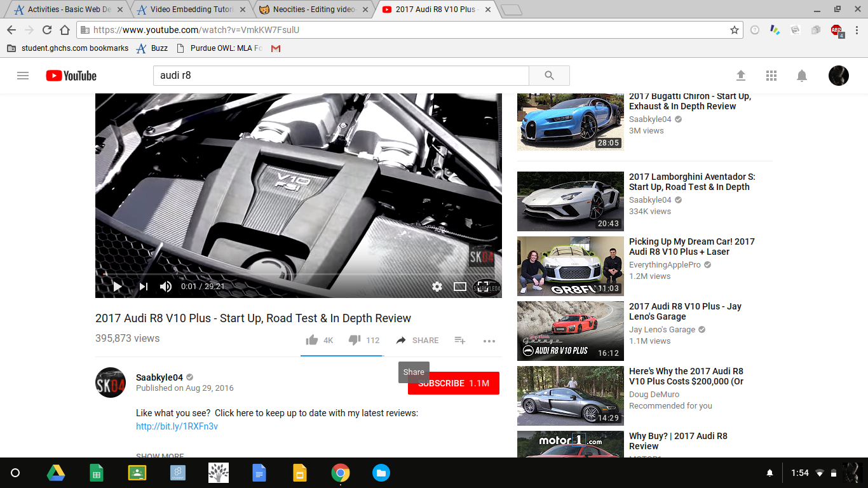The image size is (868, 488).
Task: Like the video with thumbs up
Action: pos(312,341)
